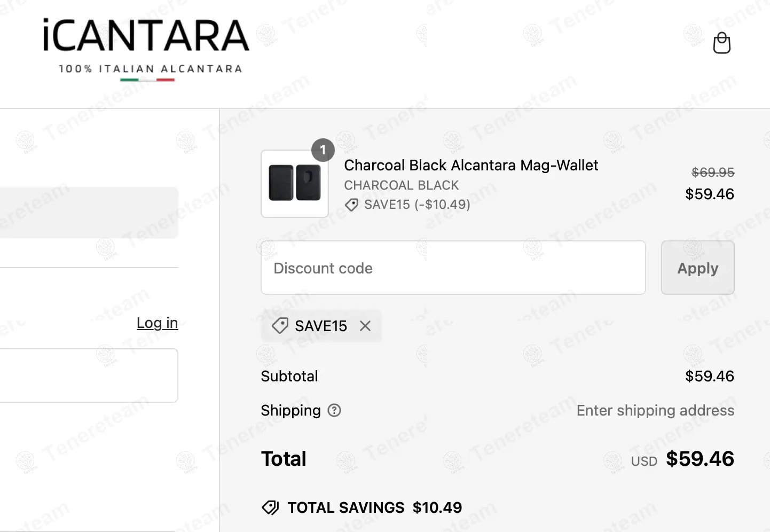The width and height of the screenshot is (770, 532).
Task: Click the Charcoal Black Alcantara Mag-Wallet title
Action: pyautogui.click(x=471, y=165)
